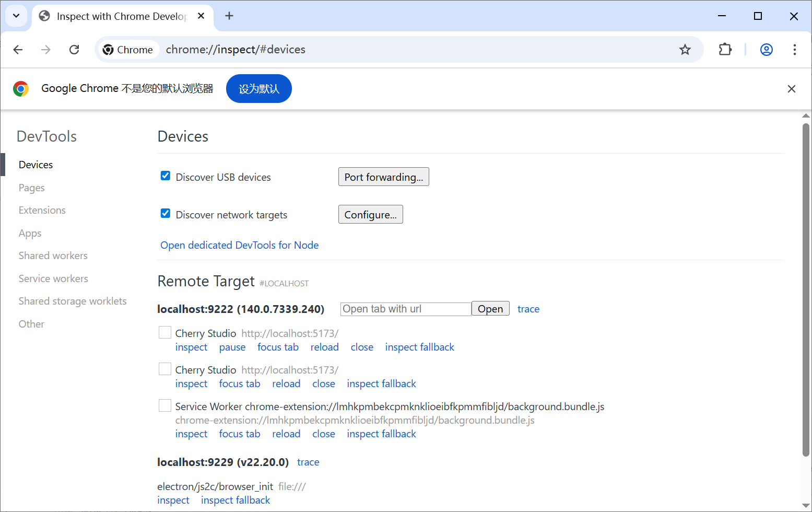The height and width of the screenshot is (512, 812).
Task: Tick checkbox for Service Worker target
Action: tap(165, 406)
